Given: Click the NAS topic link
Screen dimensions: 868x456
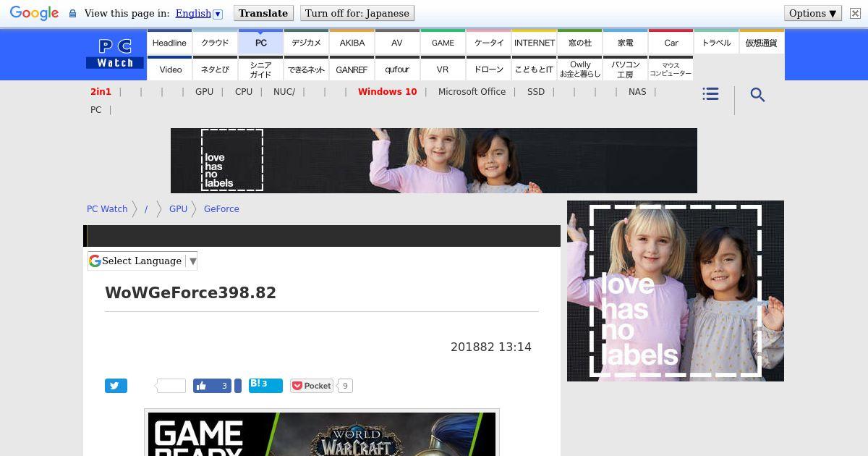Looking at the screenshot, I should 637,92.
